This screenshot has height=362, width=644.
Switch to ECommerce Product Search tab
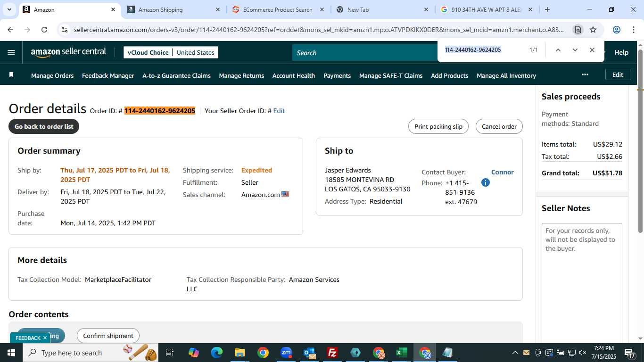pyautogui.click(x=278, y=9)
